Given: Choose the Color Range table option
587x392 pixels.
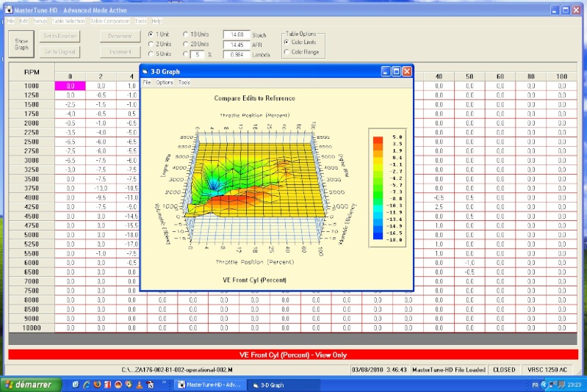Looking at the screenshot, I should (287, 52).
